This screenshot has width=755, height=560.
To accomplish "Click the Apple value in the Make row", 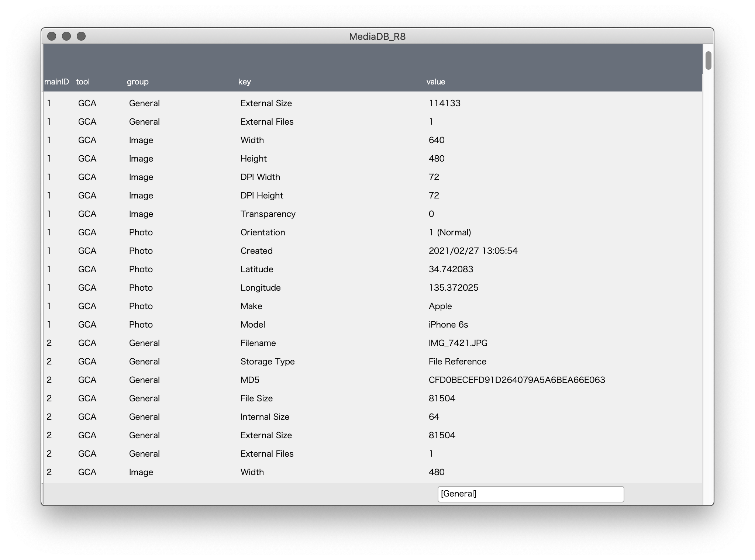I will (x=440, y=306).
